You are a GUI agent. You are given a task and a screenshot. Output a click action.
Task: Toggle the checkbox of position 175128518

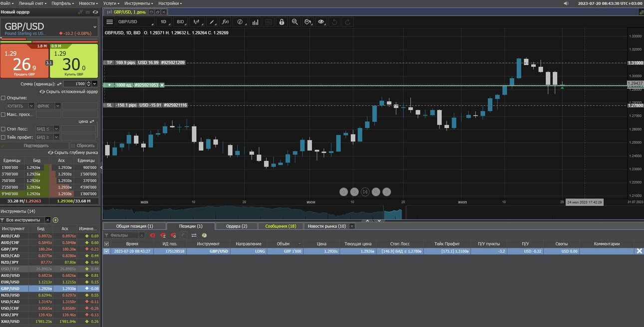106,251
